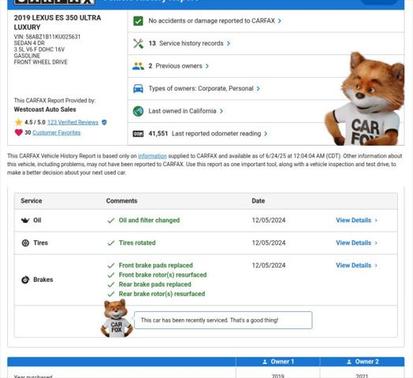Click the Comments column header

coord(122,201)
